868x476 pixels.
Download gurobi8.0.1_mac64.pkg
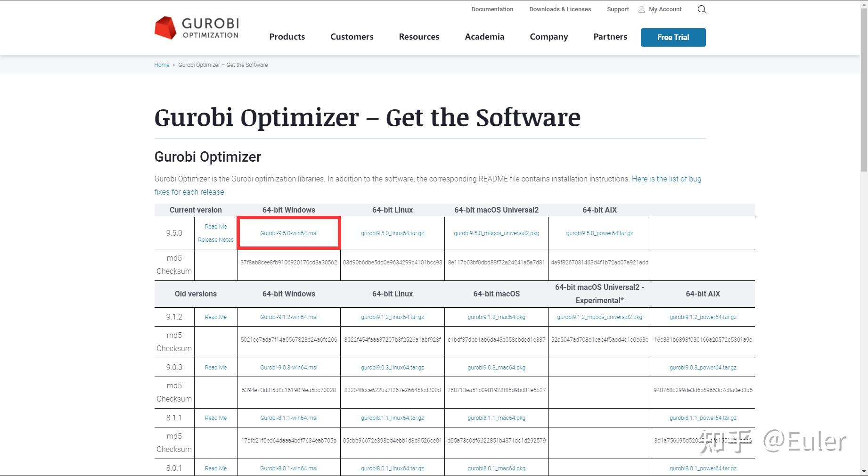coord(496,468)
